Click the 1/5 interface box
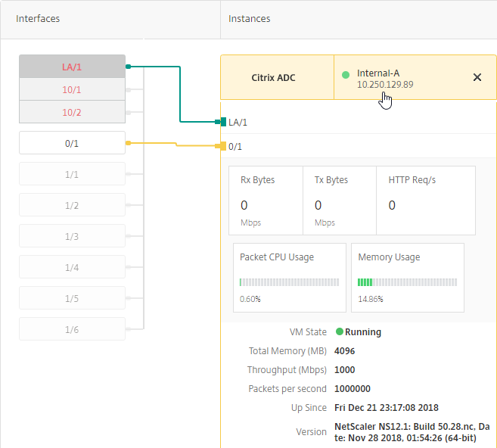 (x=72, y=298)
